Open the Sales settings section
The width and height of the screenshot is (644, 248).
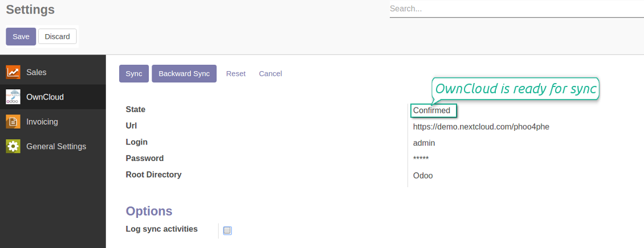tap(53, 72)
